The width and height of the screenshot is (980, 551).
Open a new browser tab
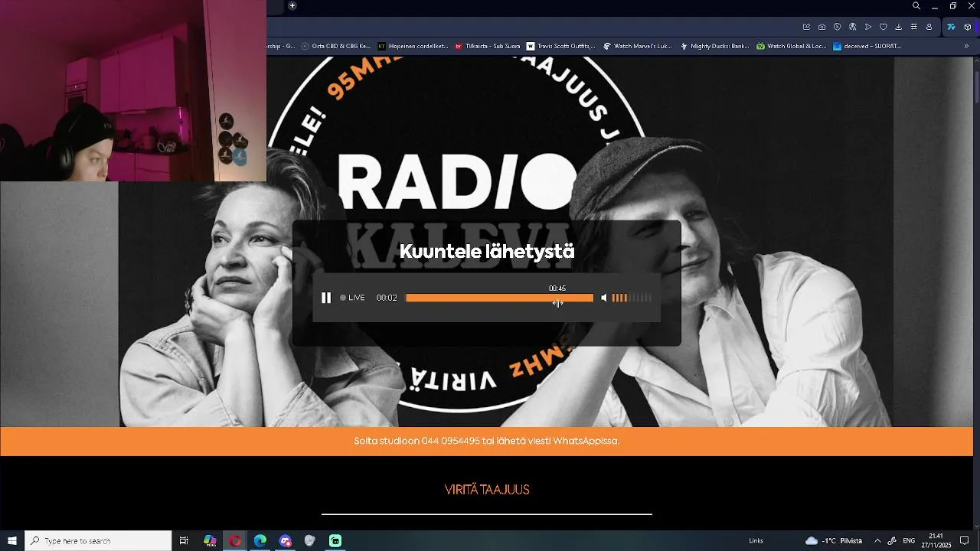pos(292,5)
